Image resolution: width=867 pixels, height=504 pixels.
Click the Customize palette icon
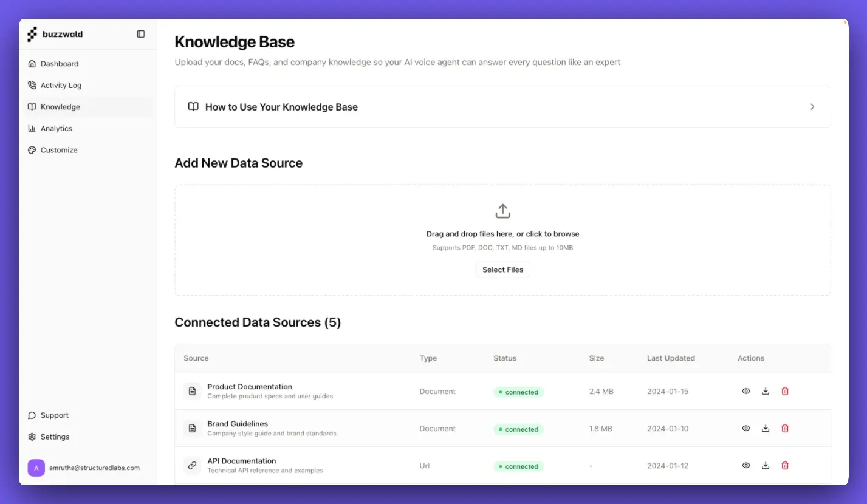click(x=32, y=150)
